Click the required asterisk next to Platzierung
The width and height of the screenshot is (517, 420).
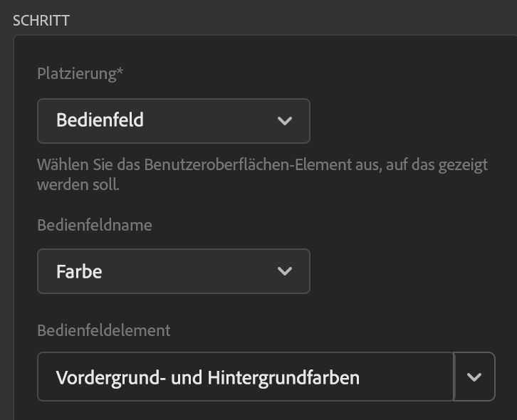[x=120, y=73]
